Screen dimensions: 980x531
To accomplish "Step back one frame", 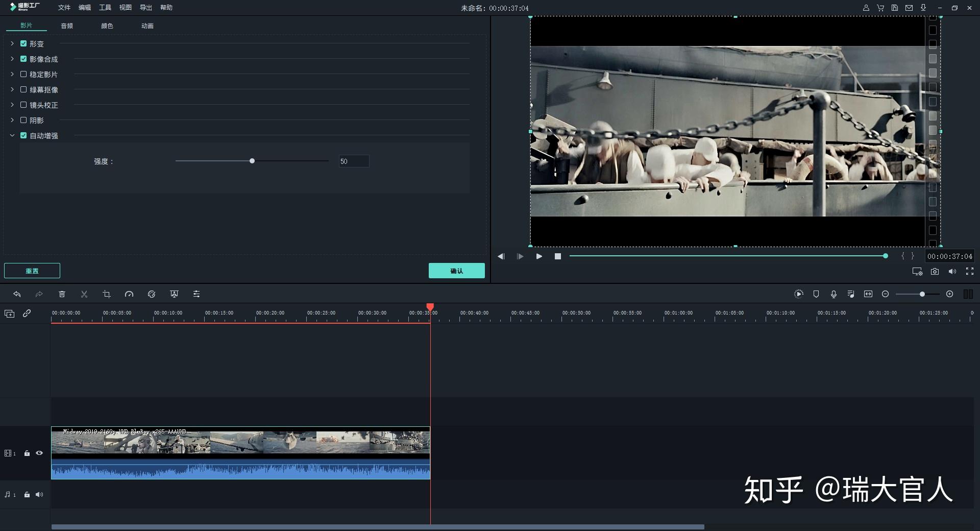I will [501, 256].
